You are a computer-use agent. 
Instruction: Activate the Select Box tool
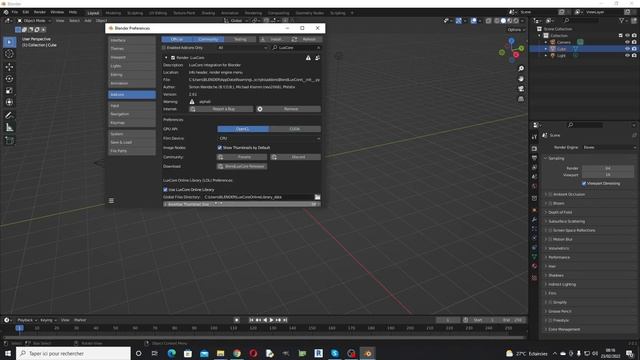[x=9, y=42]
